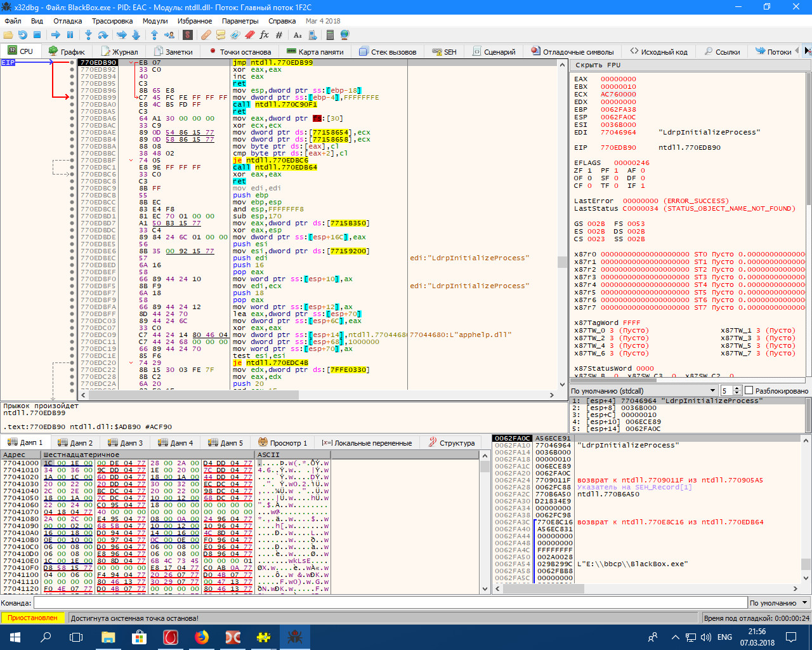812x650 pixels.
Task: Increase the argument count spinner
Action: [x=737, y=388]
